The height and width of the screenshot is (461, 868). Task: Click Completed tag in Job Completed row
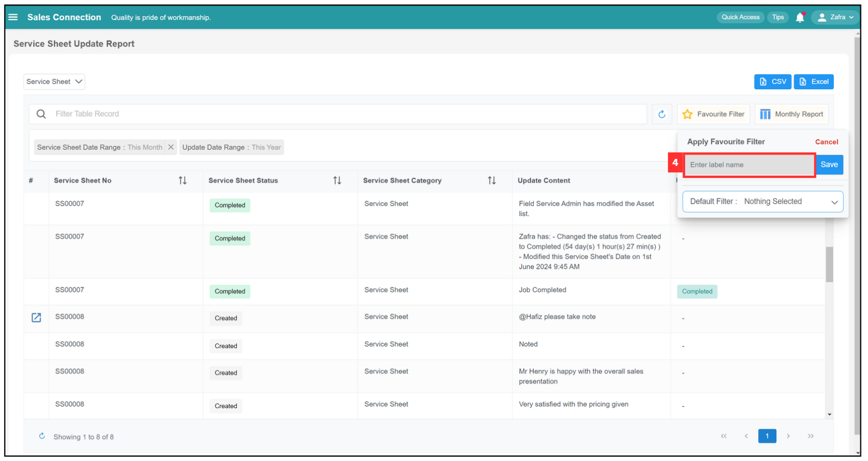click(697, 292)
